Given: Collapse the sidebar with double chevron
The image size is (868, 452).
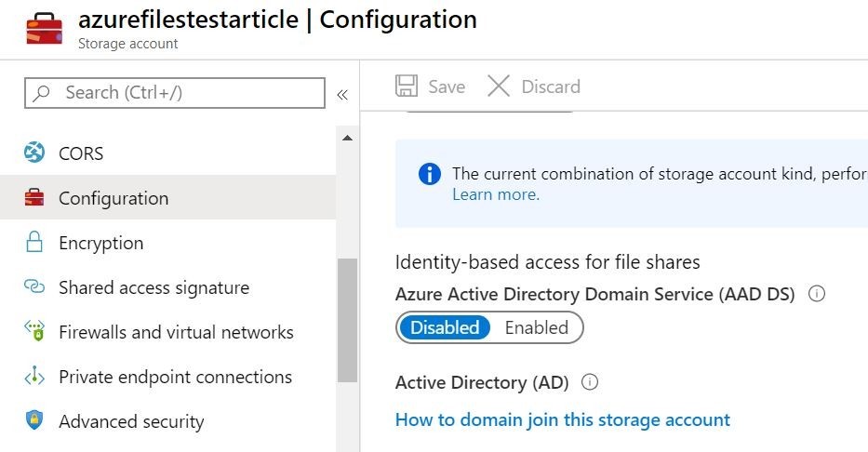Looking at the screenshot, I should click(x=342, y=95).
